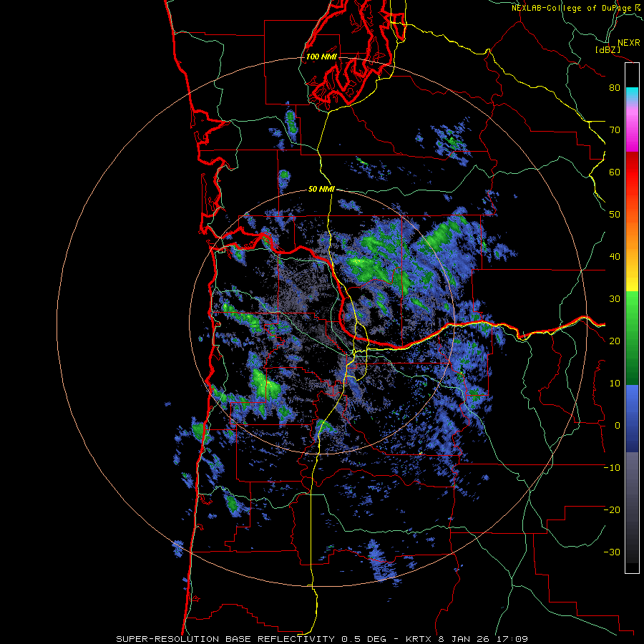Click the 50 value on the dBZ scale
The height and width of the screenshot is (644, 644).
click(x=615, y=215)
